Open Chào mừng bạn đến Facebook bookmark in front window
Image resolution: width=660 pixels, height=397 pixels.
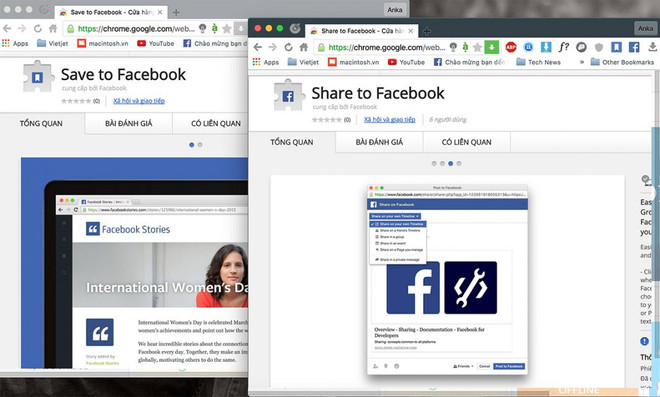point(469,62)
